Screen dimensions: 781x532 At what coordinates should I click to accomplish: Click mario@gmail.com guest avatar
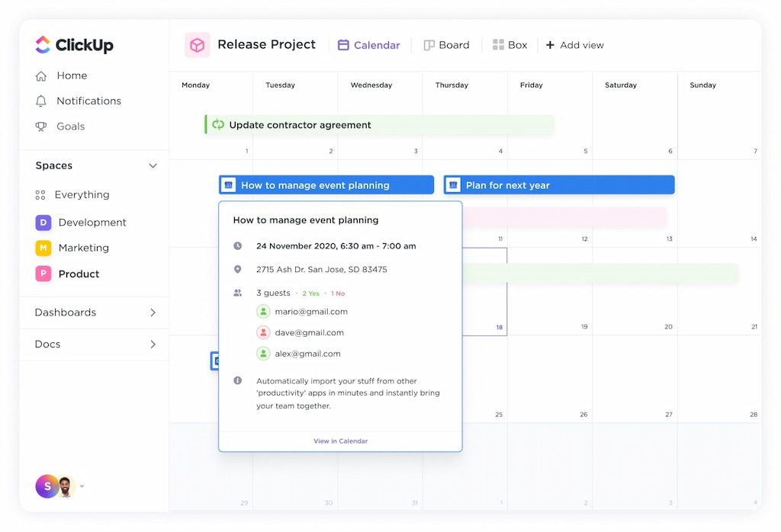pyautogui.click(x=263, y=311)
